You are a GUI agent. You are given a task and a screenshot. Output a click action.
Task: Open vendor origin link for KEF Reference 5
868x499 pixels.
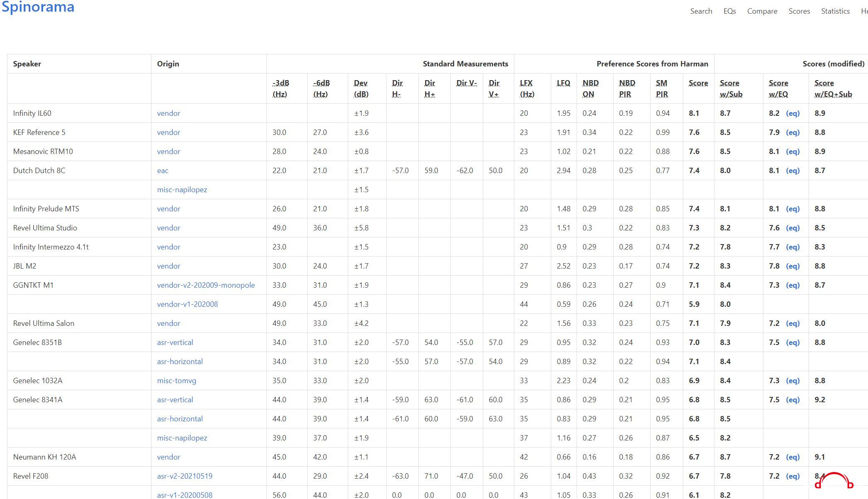pos(169,132)
